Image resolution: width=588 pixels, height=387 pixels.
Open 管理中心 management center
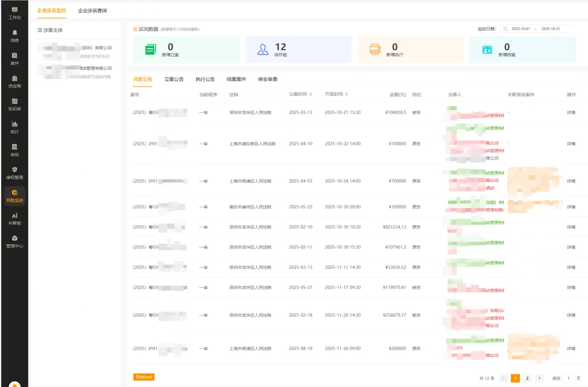coord(14,242)
